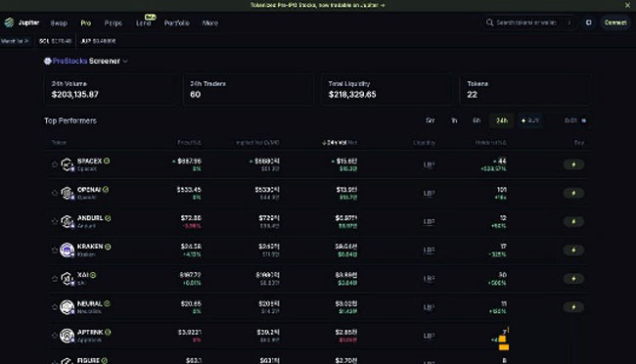Viewport: 636px width, 364px height.
Task: Click the PreStocks logo icon
Action: tap(48, 61)
